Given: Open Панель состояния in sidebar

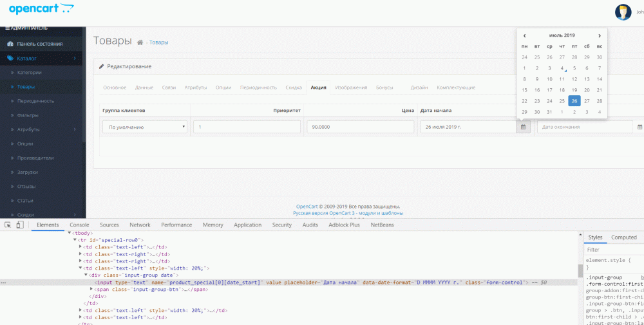Looking at the screenshot, I should (x=39, y=44).
